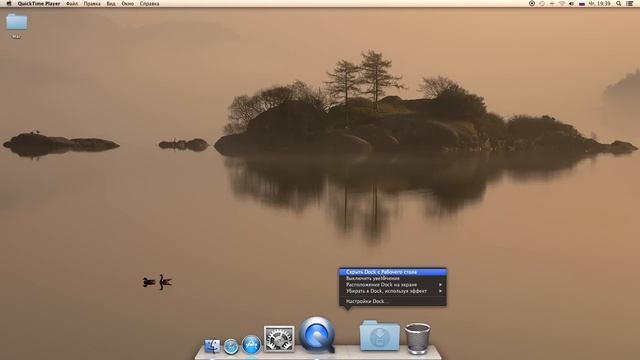This screenshot has width=640, height=360.
Task: Open Настройки Dock… from context menu
Action: 393,301
